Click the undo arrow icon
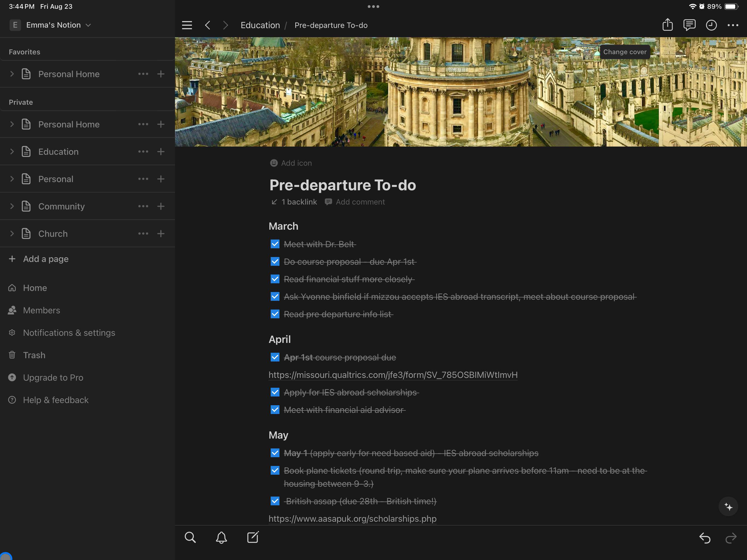This screenshot has height=560, width=747. (x=704, y=538)
